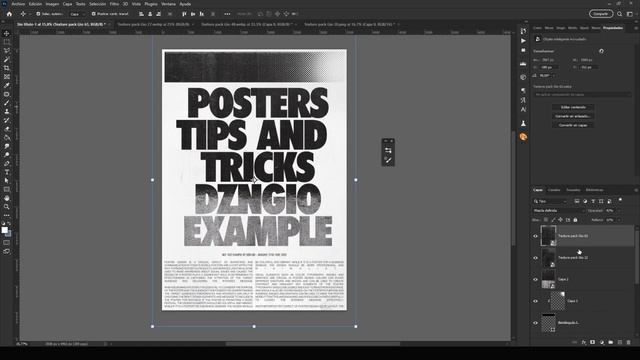Delete layer with trash icon
The width and height of the screenshot is (640, 360).
[629, 342]
